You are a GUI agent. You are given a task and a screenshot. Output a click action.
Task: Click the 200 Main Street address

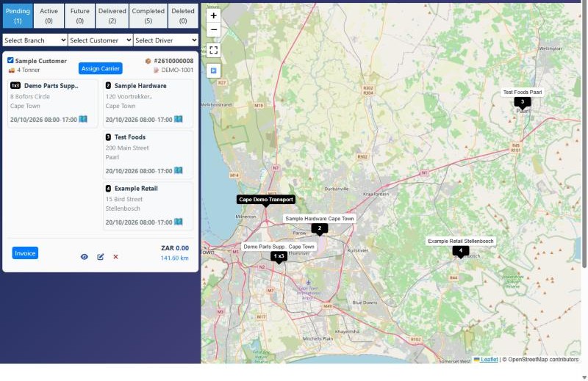tap(127, 148)
